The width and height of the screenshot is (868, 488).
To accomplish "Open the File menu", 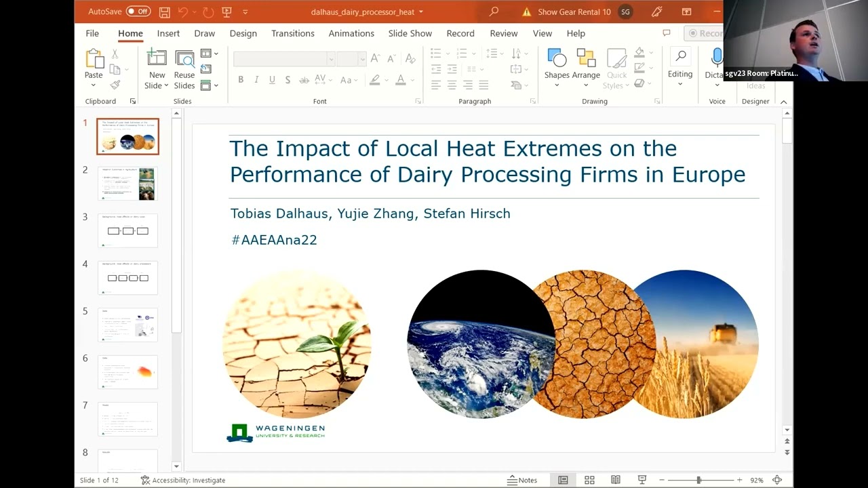I will [92, 33].
